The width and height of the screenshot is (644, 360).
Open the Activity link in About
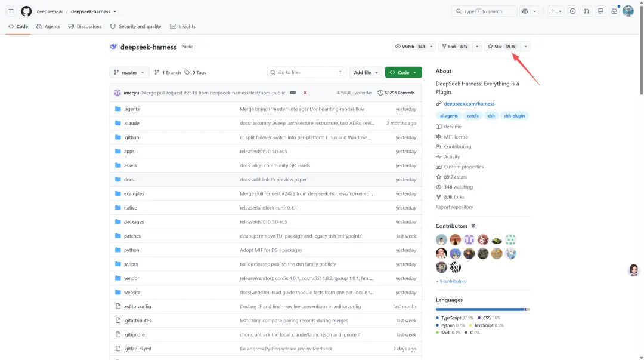tap(452, 157)
